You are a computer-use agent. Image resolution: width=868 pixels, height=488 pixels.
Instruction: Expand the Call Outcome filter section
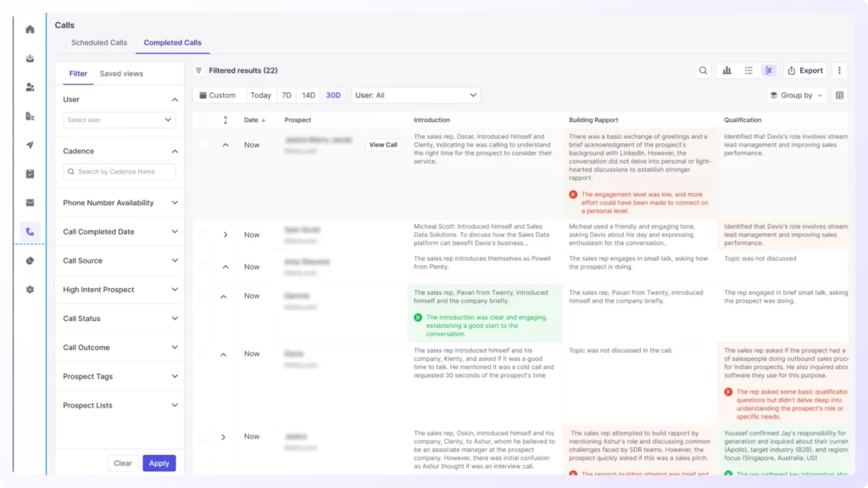pos(119,347)
